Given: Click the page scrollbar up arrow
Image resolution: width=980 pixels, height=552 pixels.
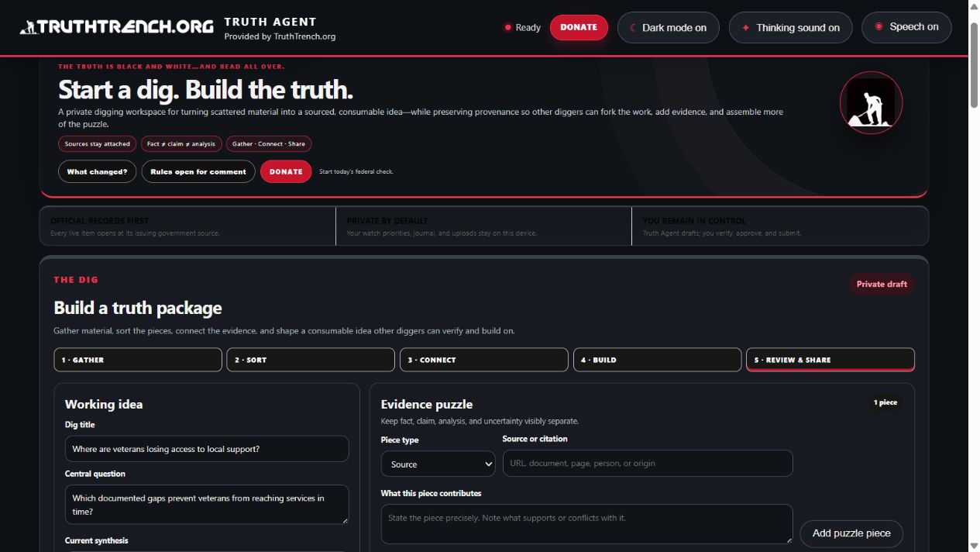Looking at the screenshot, I should (974, 6).
